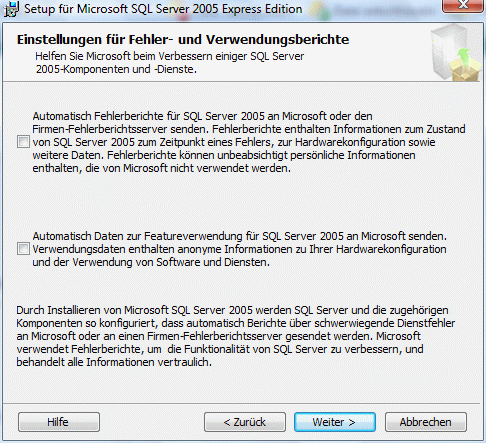This screenshot has width=486, height=443.
Task: Go back with the Zurück button
Action: (x=245, y=422)
